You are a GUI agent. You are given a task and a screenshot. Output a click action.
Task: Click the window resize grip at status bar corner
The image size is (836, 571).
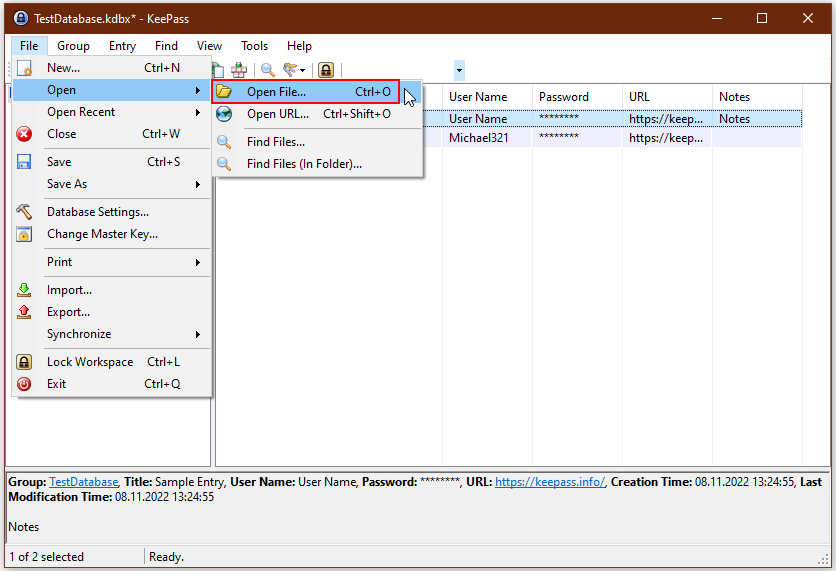coord(823,559)
